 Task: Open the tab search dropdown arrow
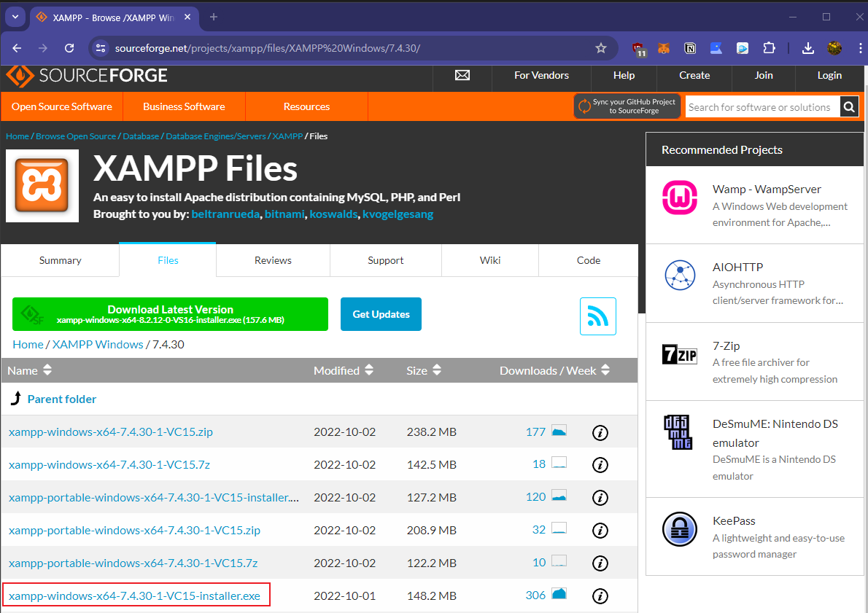tap(15, 17)
